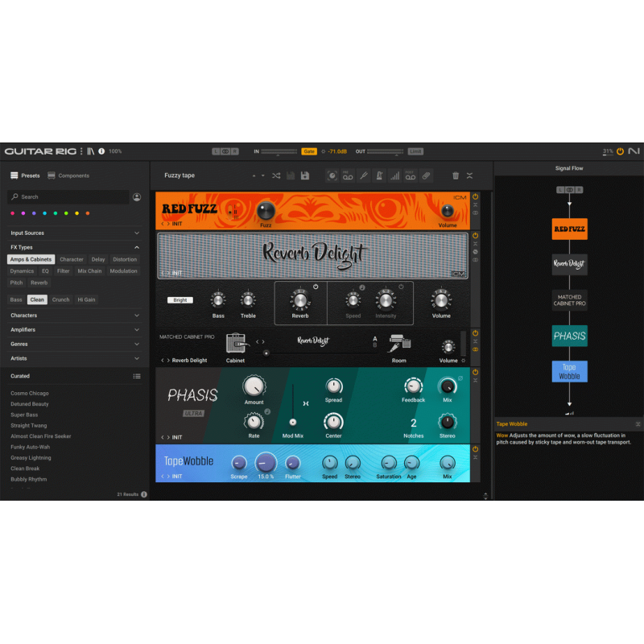Open the POST tape deck
644x644 pixels.
tap(411, 175)
